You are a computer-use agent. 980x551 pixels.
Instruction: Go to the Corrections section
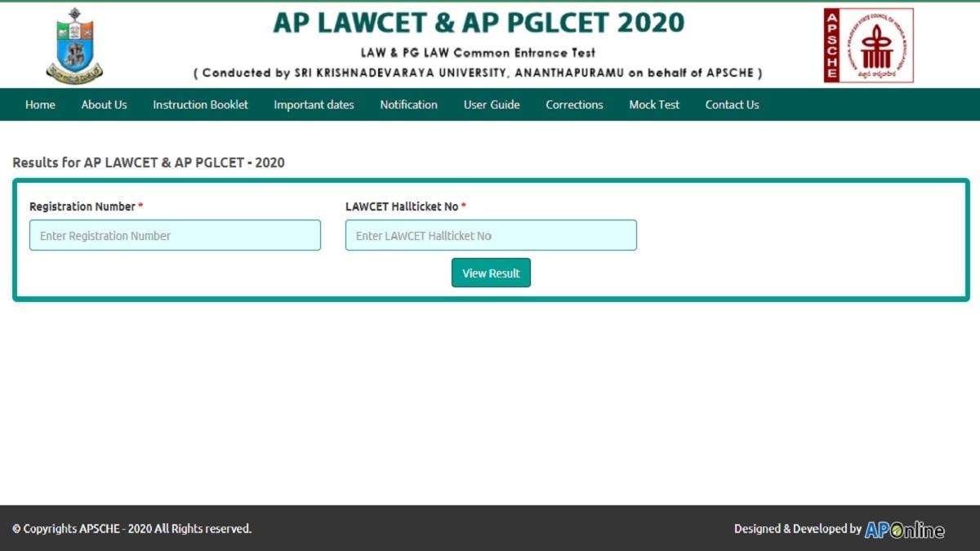pyautogui.click(x=574, y=104)
